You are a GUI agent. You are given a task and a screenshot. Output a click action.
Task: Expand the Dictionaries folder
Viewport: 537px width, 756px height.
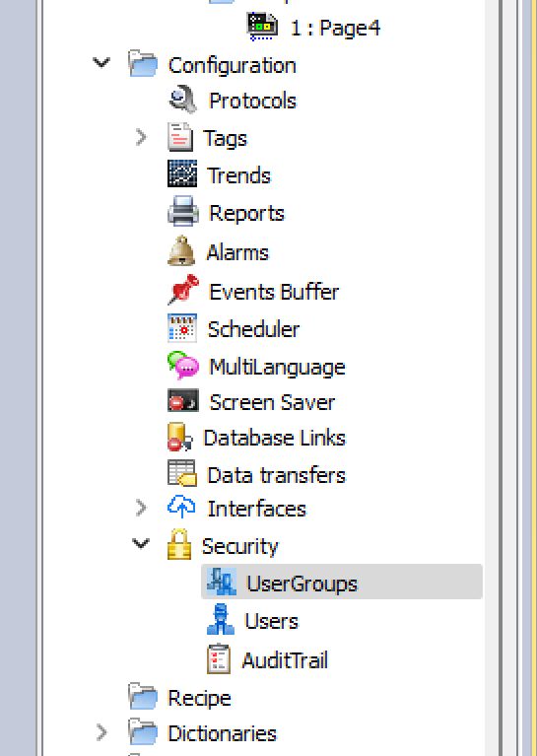[x=101, y=732]
